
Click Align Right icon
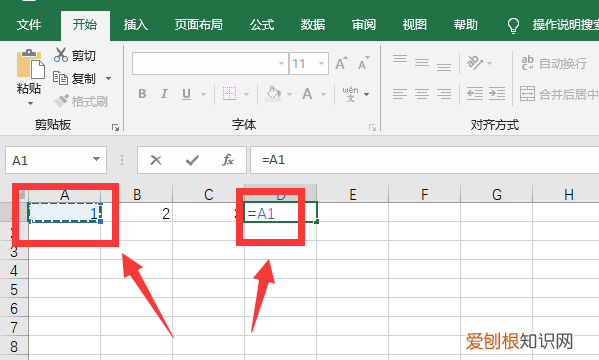click(x=444, y=94)
